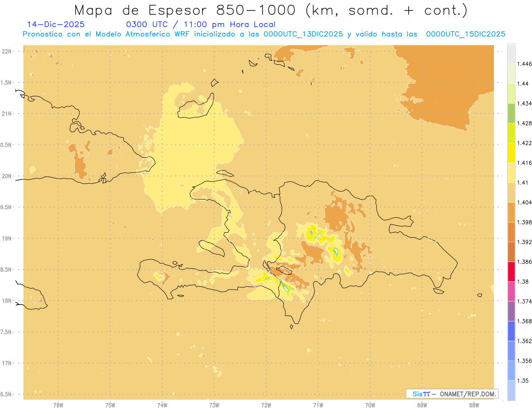The image size is (532, 411).
Task: Pick the light gray swatch above 1.446
Action: tap(511, 54)
